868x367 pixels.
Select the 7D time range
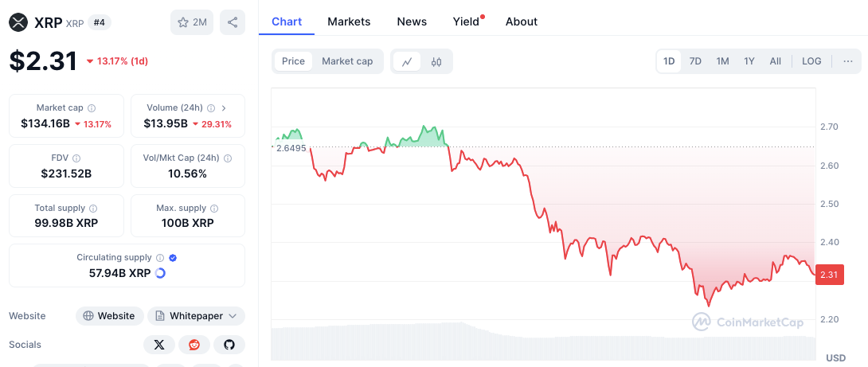(x=695, y=61)
